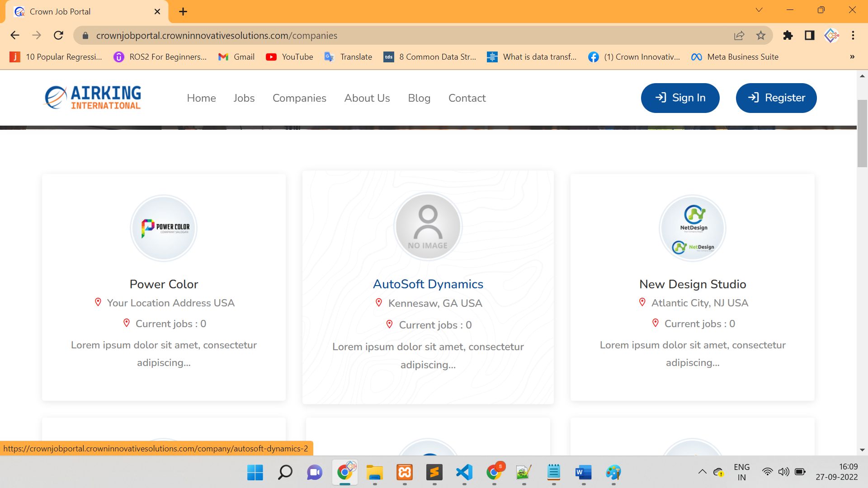
Task: Open Visual Studio Code from taskbar
Action: pyautogui.click(x=464, y=473)
